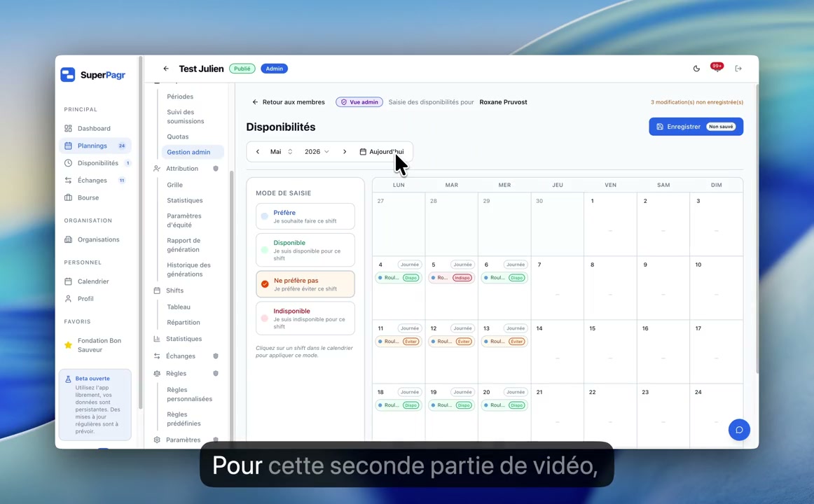The width and height of the screenshot is (814, 504).
Task: Select the Disponible input mode
Action: pos(305,250)
